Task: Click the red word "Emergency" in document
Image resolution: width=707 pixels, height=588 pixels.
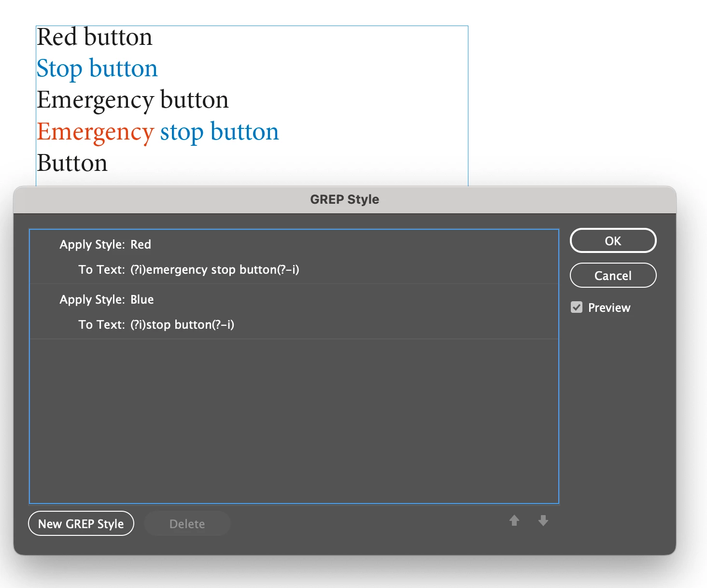Action: pyautogui.click(x=96, y=132)
